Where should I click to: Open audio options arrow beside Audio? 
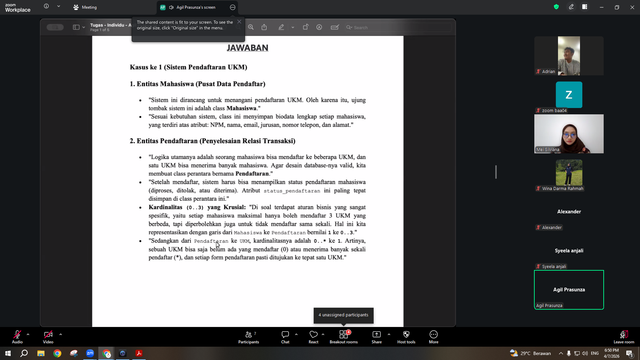(x=28, y=334)
